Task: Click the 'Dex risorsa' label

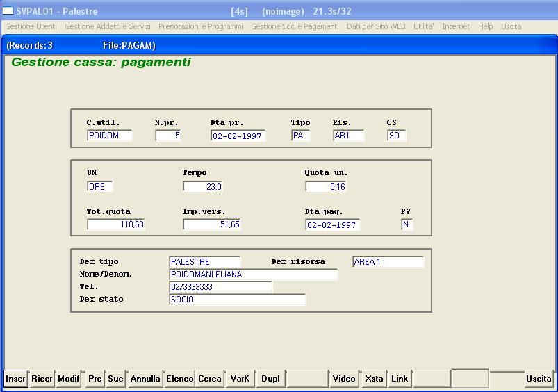Action: click(x=298, y=261)
